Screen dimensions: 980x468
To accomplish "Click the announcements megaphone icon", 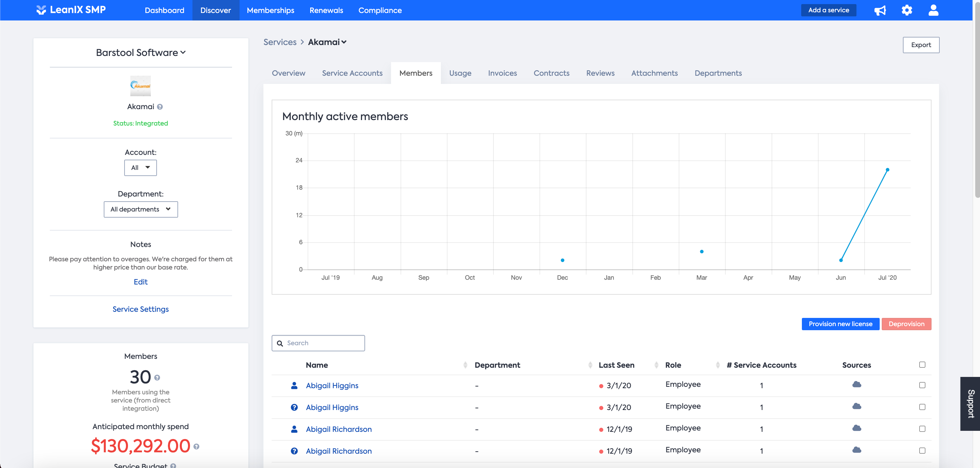I will point(880,10).
